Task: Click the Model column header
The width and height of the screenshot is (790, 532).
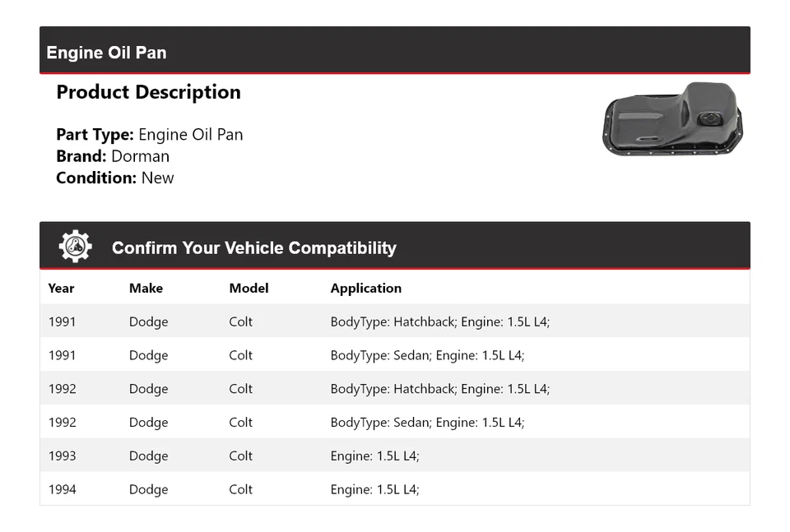Action: pos(249,288)
